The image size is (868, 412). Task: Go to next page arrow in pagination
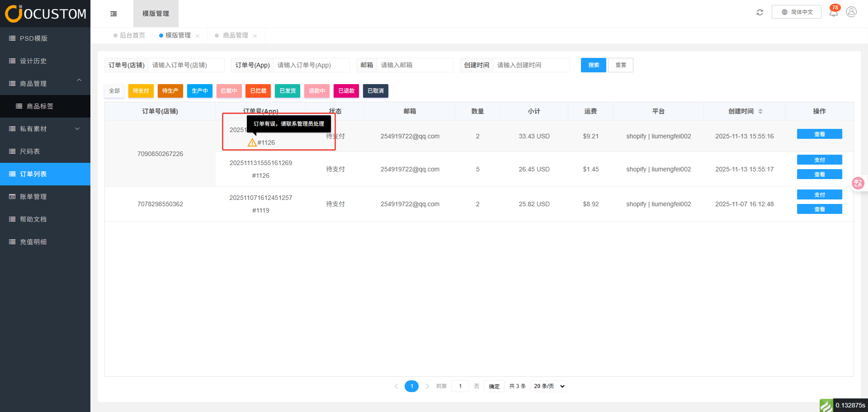pyautogui.click(x=427, y=386)
